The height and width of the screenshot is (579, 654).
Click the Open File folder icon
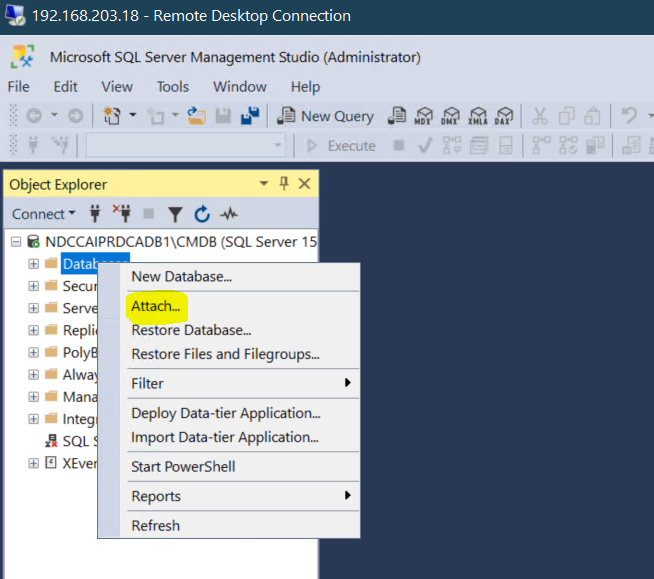tap(196, 116)
